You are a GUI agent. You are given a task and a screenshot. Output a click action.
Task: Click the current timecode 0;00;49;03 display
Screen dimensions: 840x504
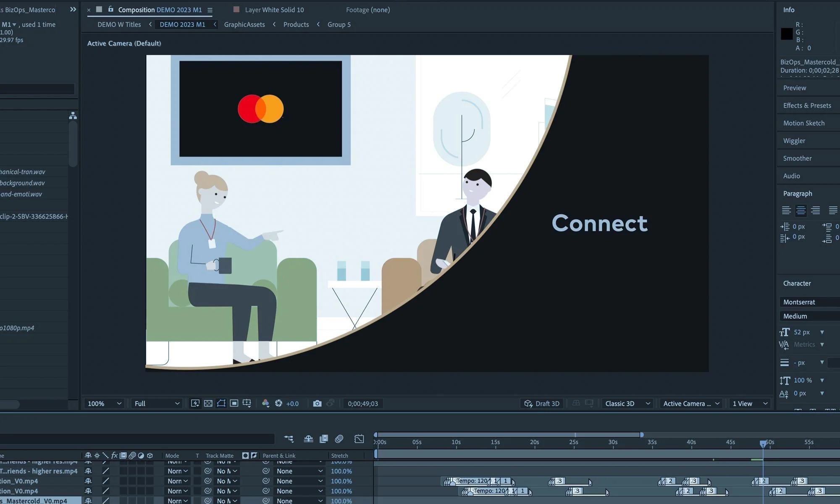click(x=362, y=403)
